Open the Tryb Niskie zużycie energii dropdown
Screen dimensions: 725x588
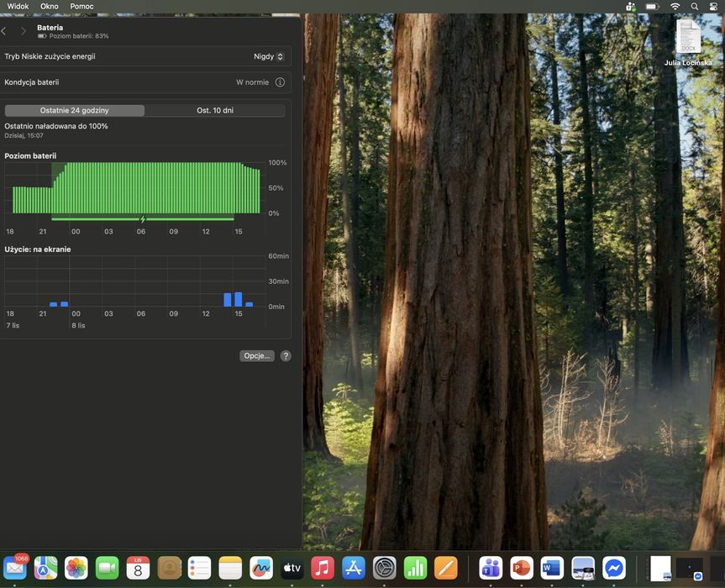pos(268,56)
